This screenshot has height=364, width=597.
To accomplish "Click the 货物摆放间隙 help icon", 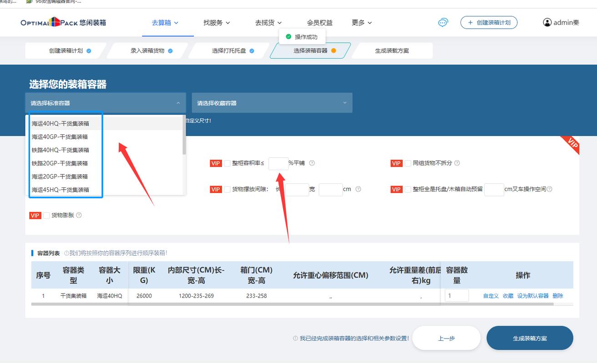I will click(359, 189).
